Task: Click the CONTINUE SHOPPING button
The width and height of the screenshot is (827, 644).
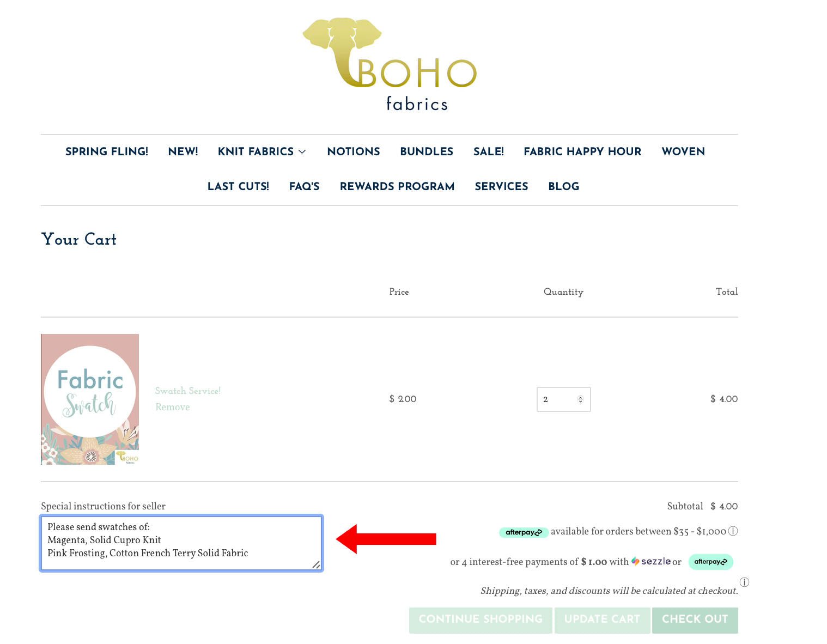Action: [x=480, y=620]
